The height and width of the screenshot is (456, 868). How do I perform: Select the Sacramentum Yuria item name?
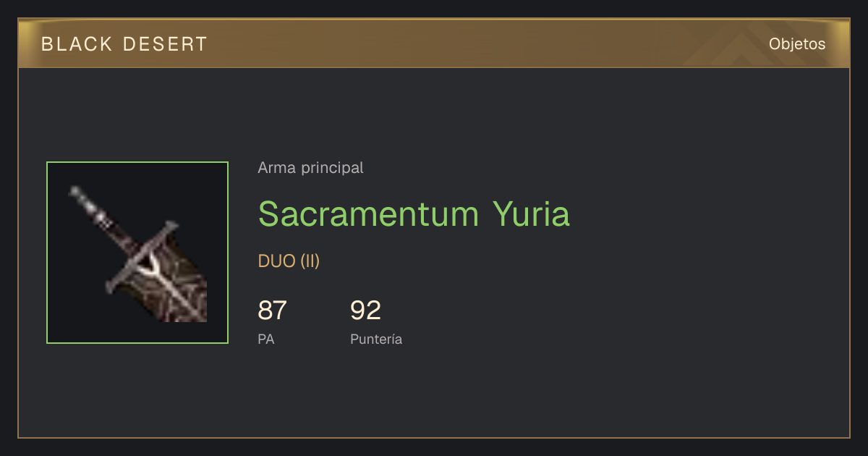(x=414, y=214)
